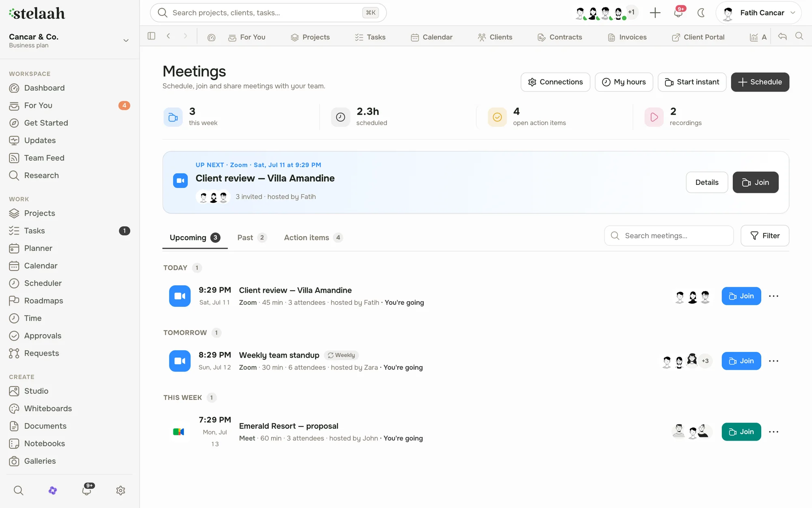Click the My hours button
812x508 pixels.
click(624, 82)
